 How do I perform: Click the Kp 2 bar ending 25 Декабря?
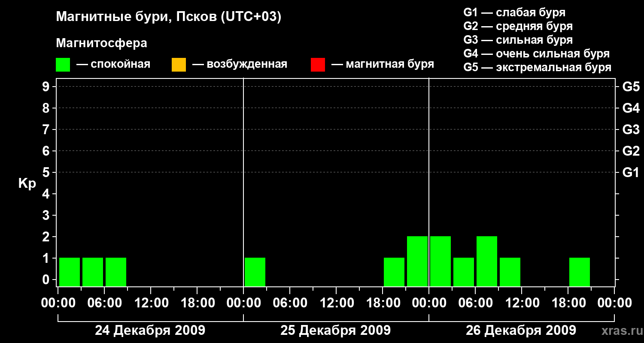(417, 261)
